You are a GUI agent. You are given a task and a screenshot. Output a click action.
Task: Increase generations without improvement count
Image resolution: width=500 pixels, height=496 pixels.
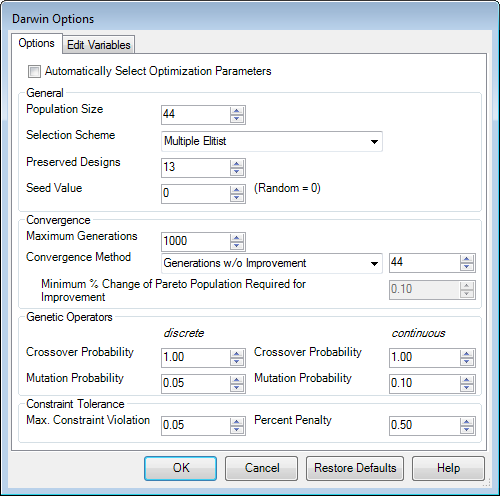pos(467,259)
